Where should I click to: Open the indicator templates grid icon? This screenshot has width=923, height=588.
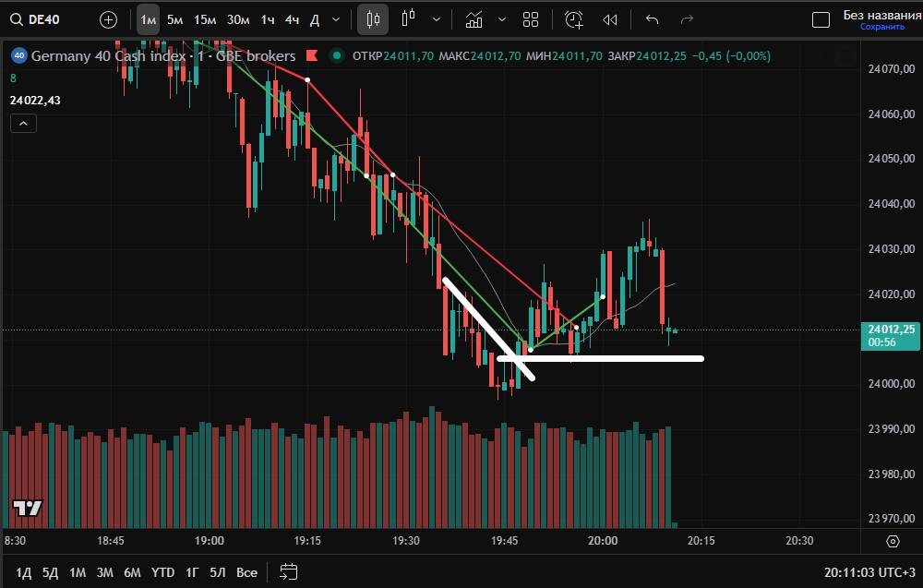(x=531, y=19)
